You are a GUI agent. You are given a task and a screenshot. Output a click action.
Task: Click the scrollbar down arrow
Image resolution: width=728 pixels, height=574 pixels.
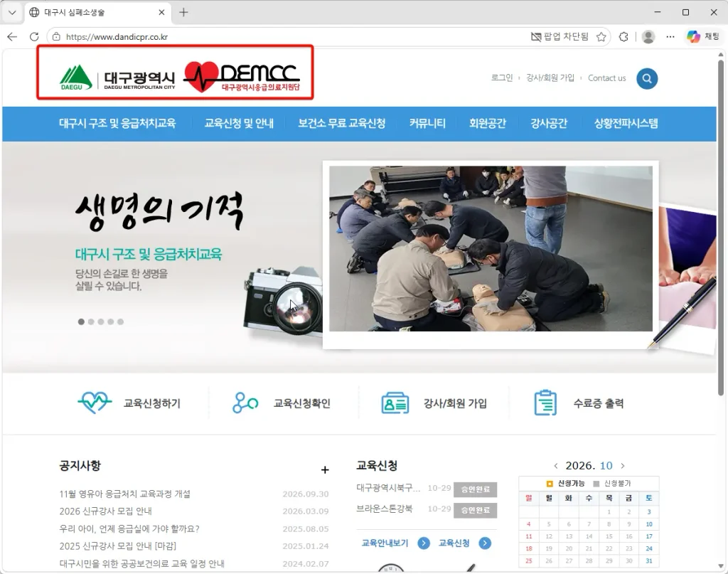point(721,566)
